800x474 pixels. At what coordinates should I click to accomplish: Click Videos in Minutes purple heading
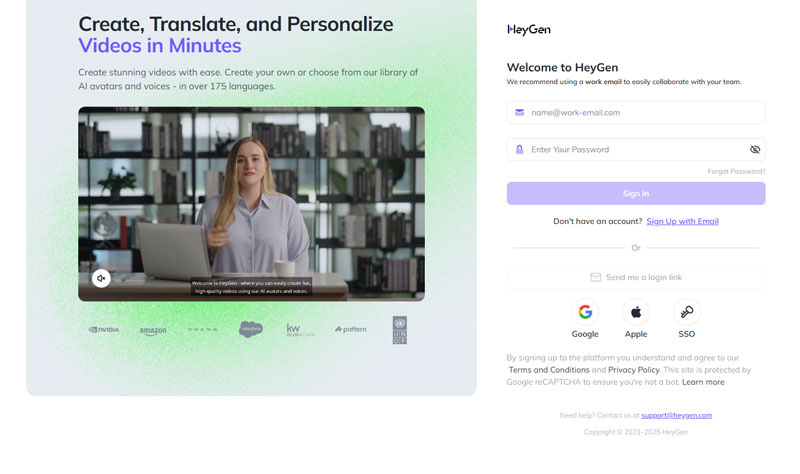coord(160,45)
